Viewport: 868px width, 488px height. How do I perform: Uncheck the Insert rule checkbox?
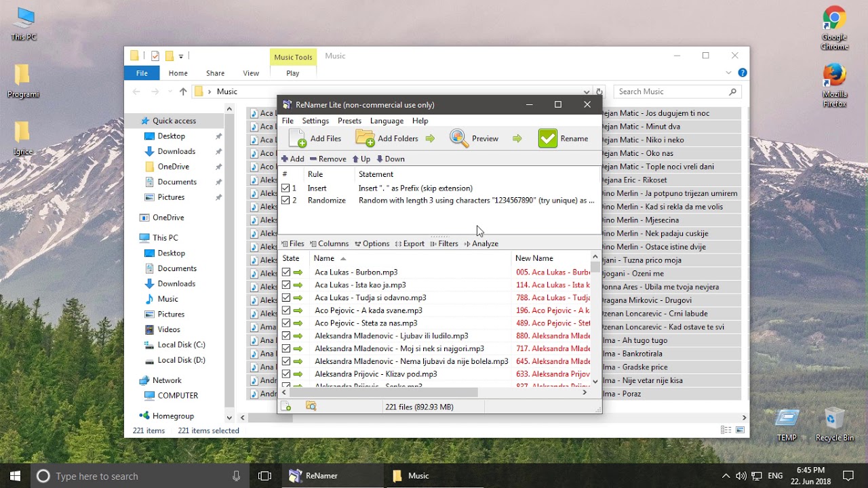coord(285,188)
